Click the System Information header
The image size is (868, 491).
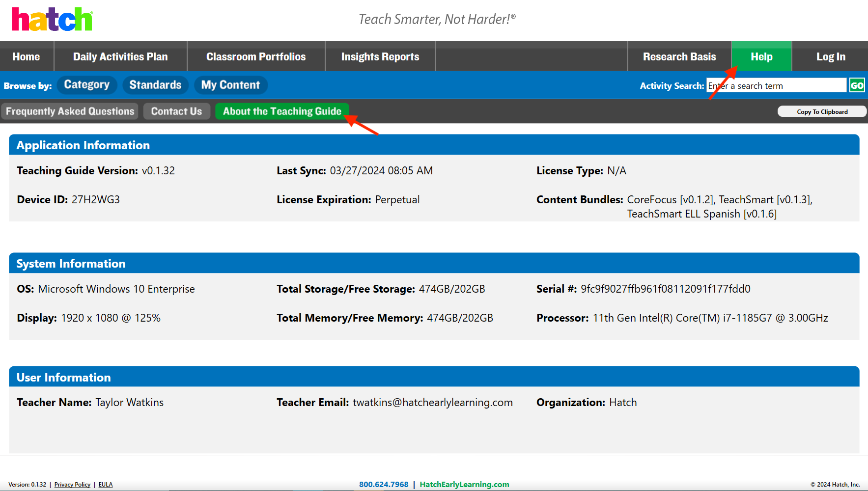pyautogui.click(x=434, y=263)
